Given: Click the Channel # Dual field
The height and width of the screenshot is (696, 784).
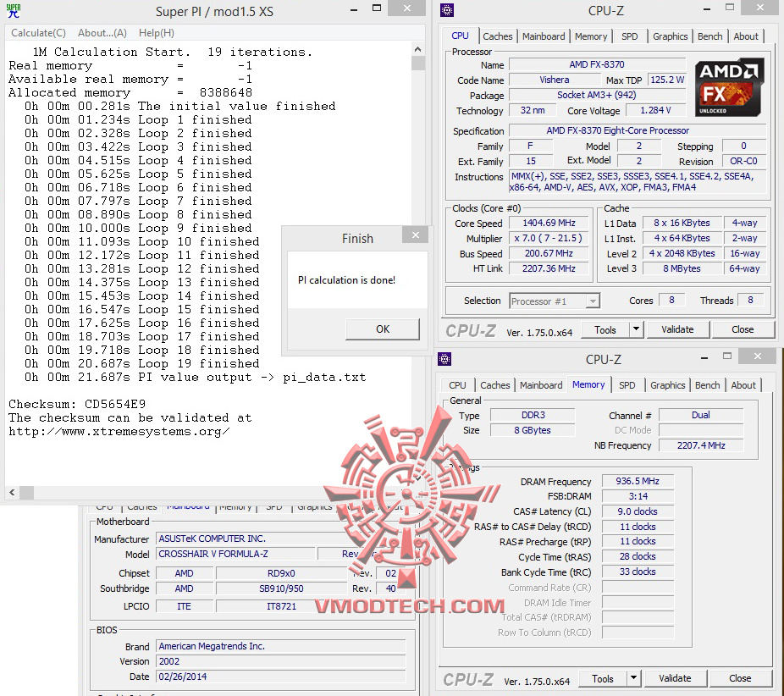Looking at the screenshot, I should click(x=701, y=415).
